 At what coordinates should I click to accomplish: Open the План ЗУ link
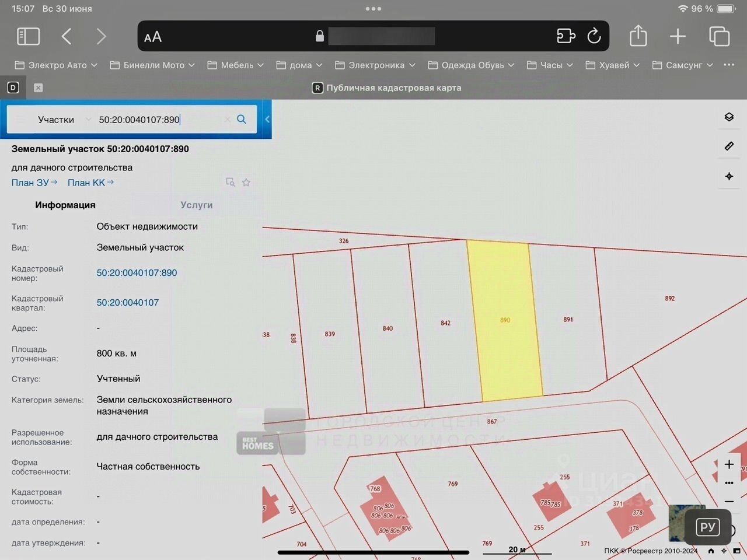coord(34,183)
